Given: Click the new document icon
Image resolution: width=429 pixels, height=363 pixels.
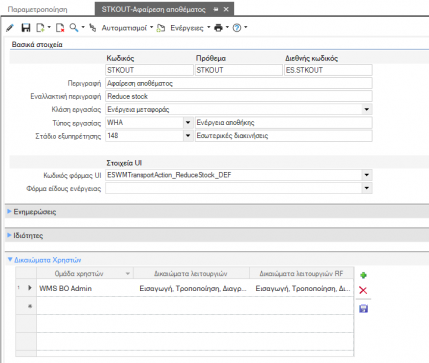Looking at the screenshot, I should pos(40,28).
